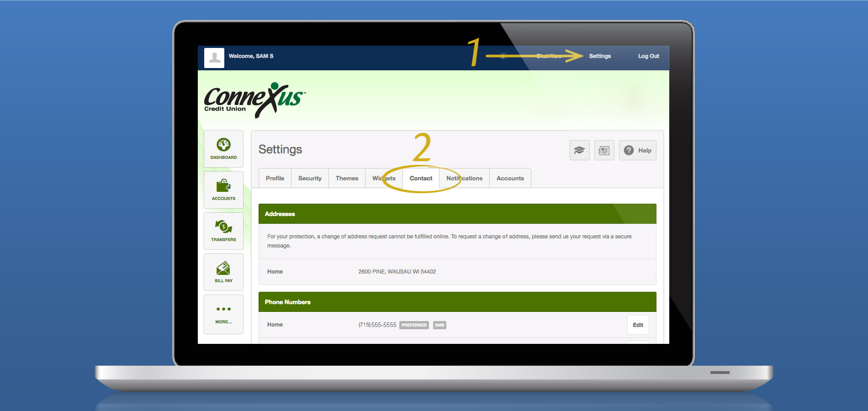Viewport: 868px width, 411px height.
Task: Switch to the Widgets tab
Action: (383, 178)
